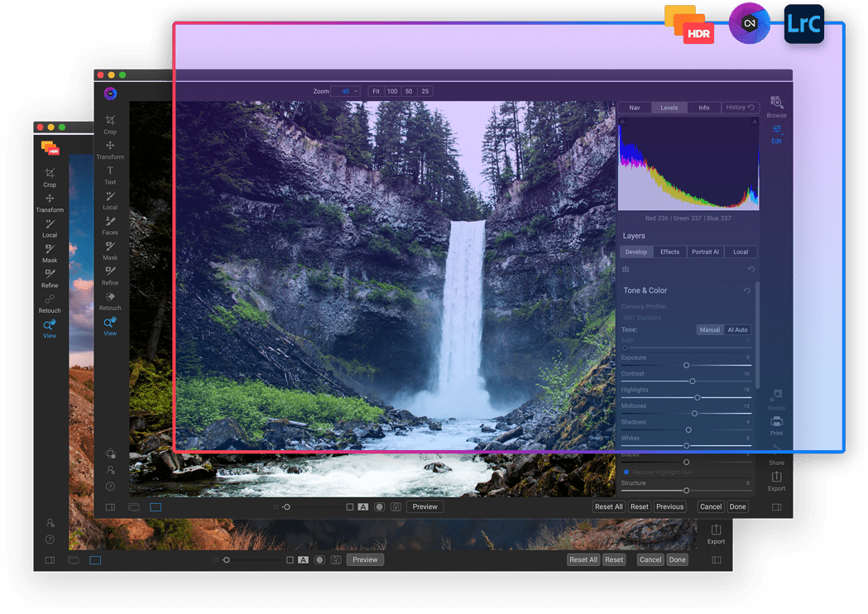Viewport: 868px width, 614px height.
Task: Toggle the right panel visibility in front window
Action: click(777, 507)
